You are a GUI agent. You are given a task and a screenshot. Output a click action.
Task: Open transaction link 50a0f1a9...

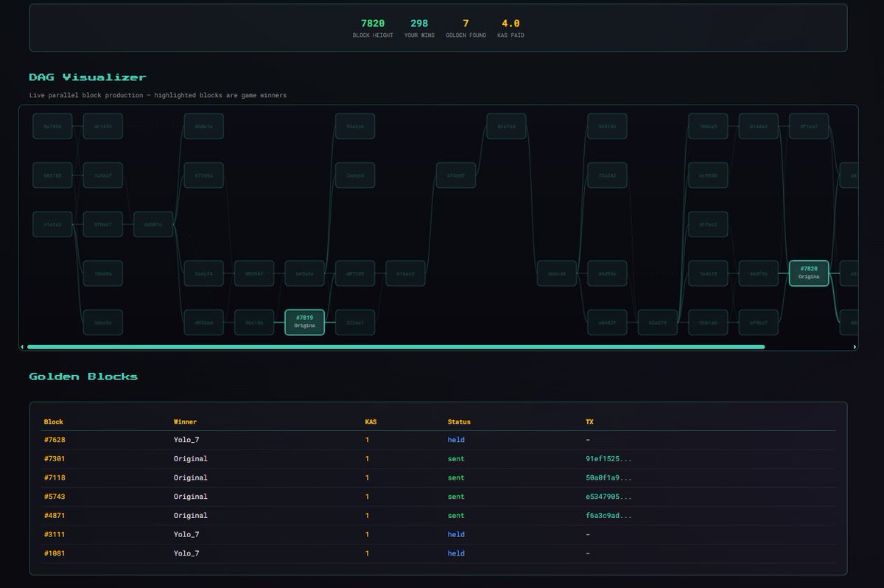608,477
